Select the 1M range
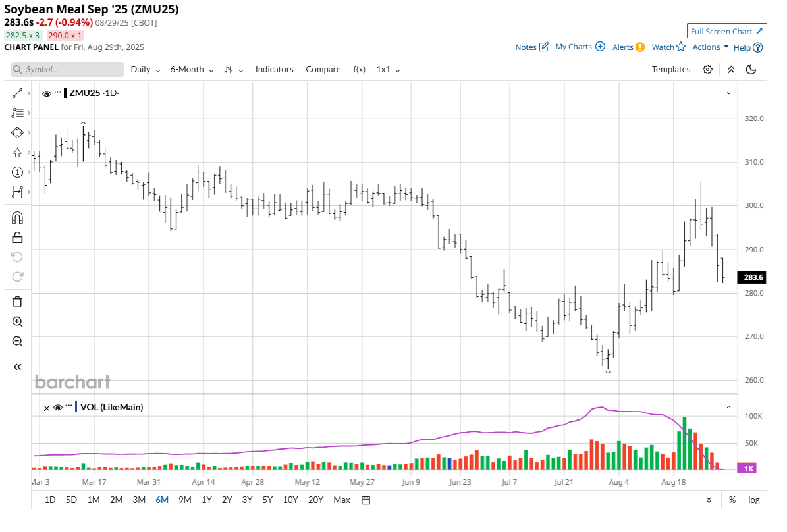The height and width of the screenshot is (532, 787). (x=94, y=500)
